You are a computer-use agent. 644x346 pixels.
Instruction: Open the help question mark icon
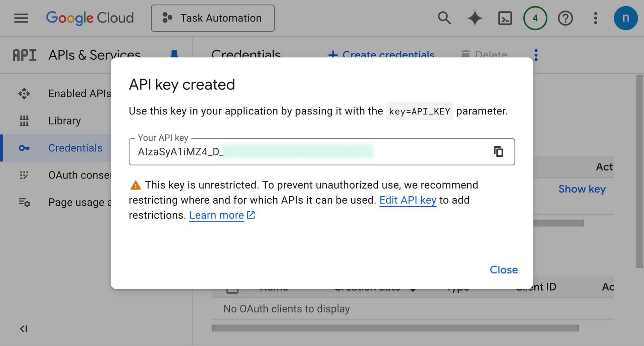pyautogui.click(x=565, y=18)
